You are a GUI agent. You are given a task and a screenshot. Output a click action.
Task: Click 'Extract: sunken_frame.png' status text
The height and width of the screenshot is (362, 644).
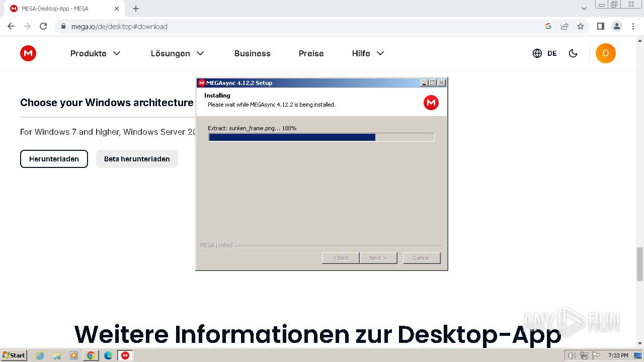tap(252, 128)
